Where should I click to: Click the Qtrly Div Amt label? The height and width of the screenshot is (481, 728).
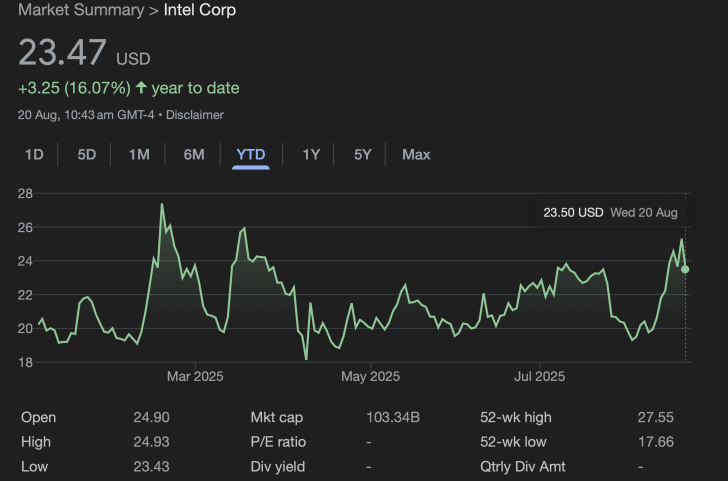coord(523,466)
